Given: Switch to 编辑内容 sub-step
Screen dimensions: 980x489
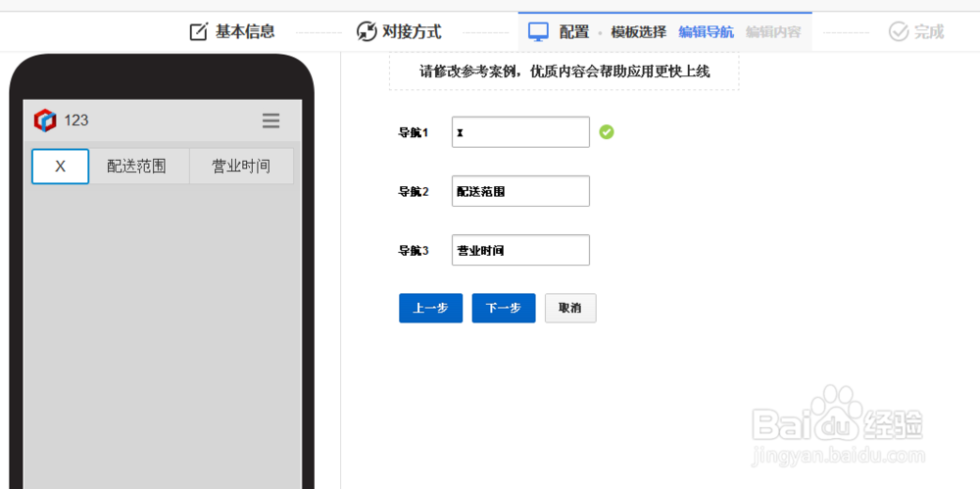Looking at the screenshot, I should (x=773, y=32).
